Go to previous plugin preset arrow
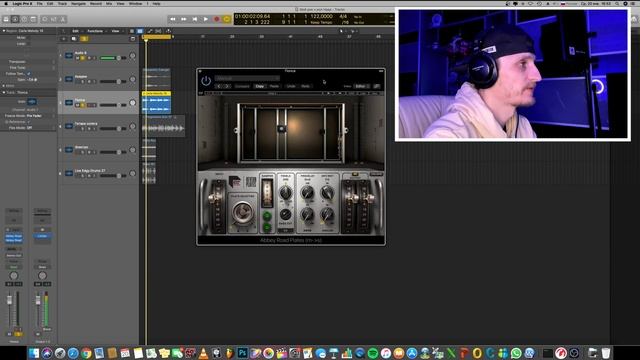 point(219,87)
